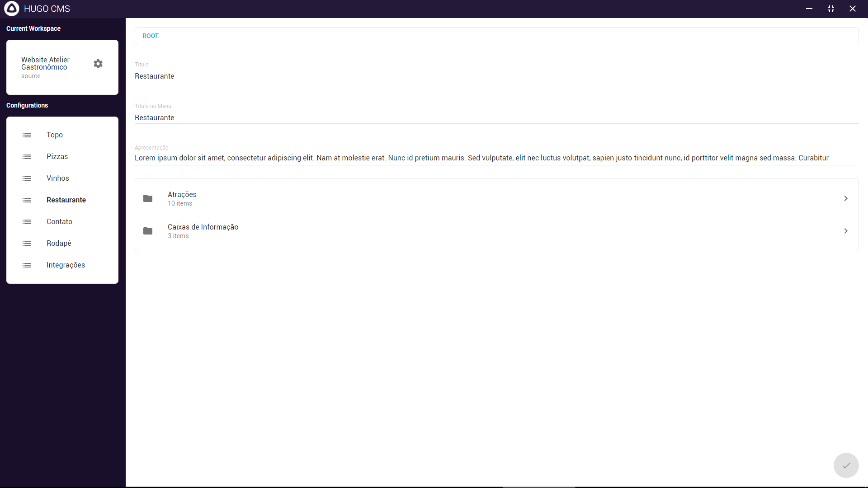Select Contato in configurations list

(59, 221)
